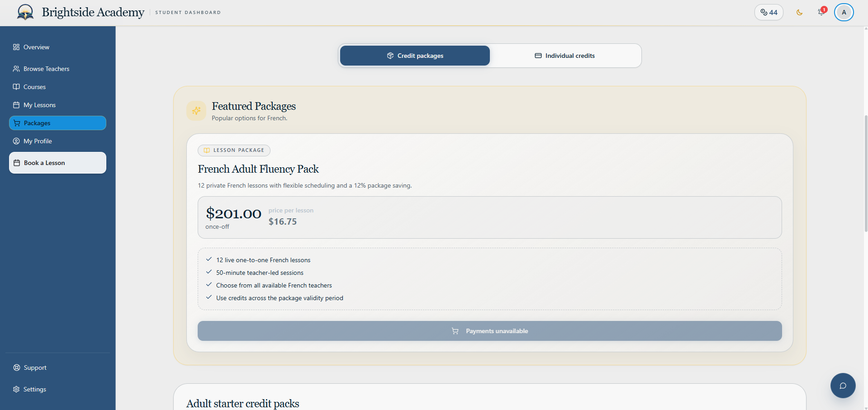Click the Brightside Academy logo icon
This screenshot has width=868, height=410.
click(25, 12)
